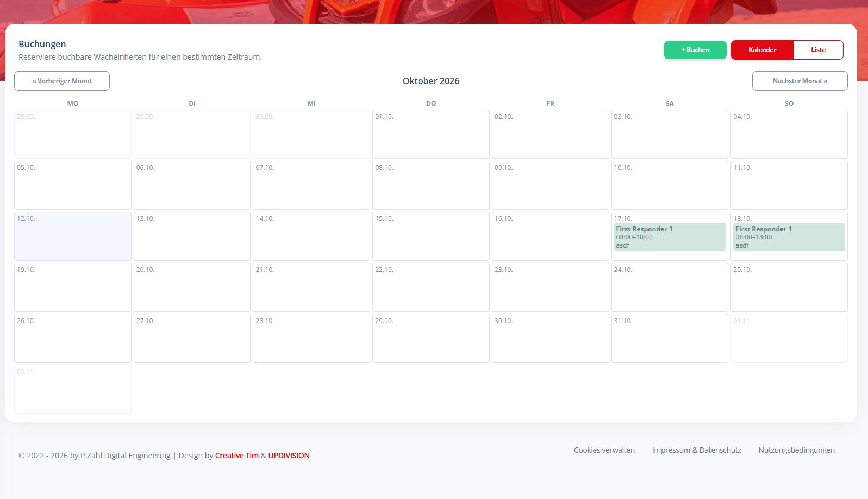Select the 01.10. calendar day
The image size is (868, 499).
point(431,134)
